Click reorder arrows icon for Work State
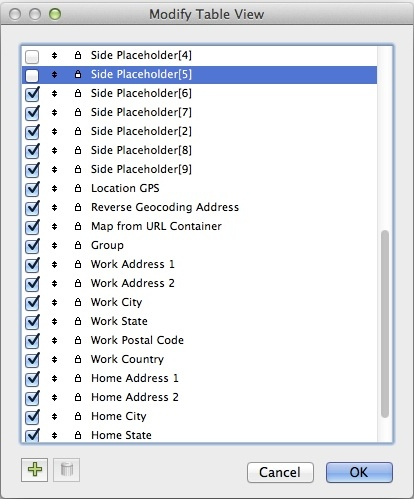Screen dimensions: 414x499 click(54, 321)
